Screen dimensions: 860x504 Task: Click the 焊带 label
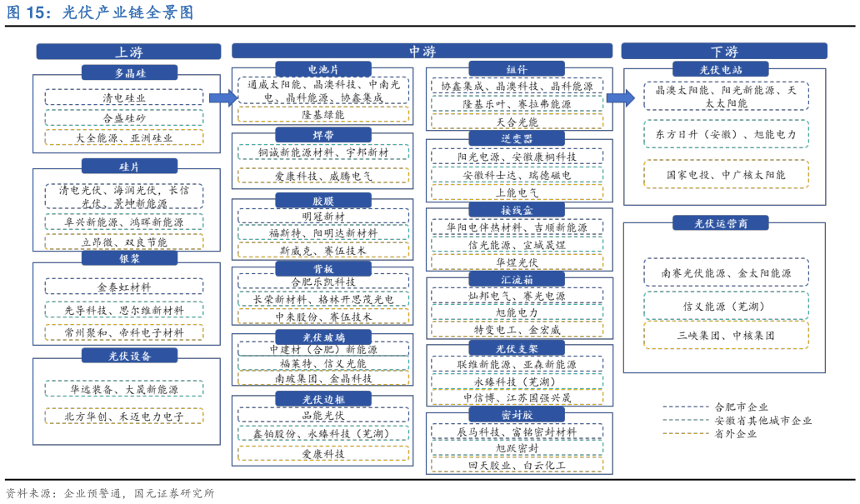(323, 135)
